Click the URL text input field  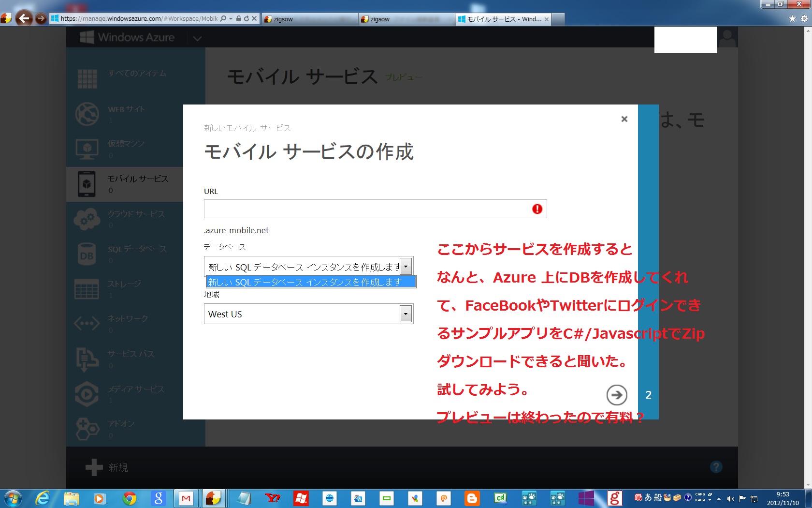[x=367, y=209]
